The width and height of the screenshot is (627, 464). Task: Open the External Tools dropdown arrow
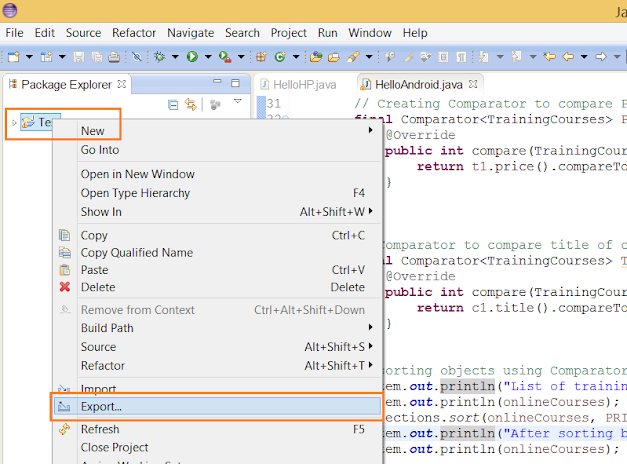click(241, 57)
